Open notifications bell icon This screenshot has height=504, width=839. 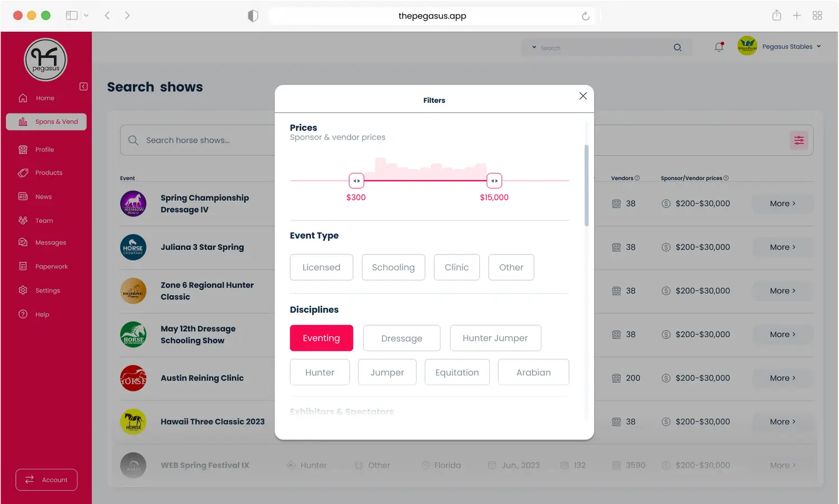[719, 47]
